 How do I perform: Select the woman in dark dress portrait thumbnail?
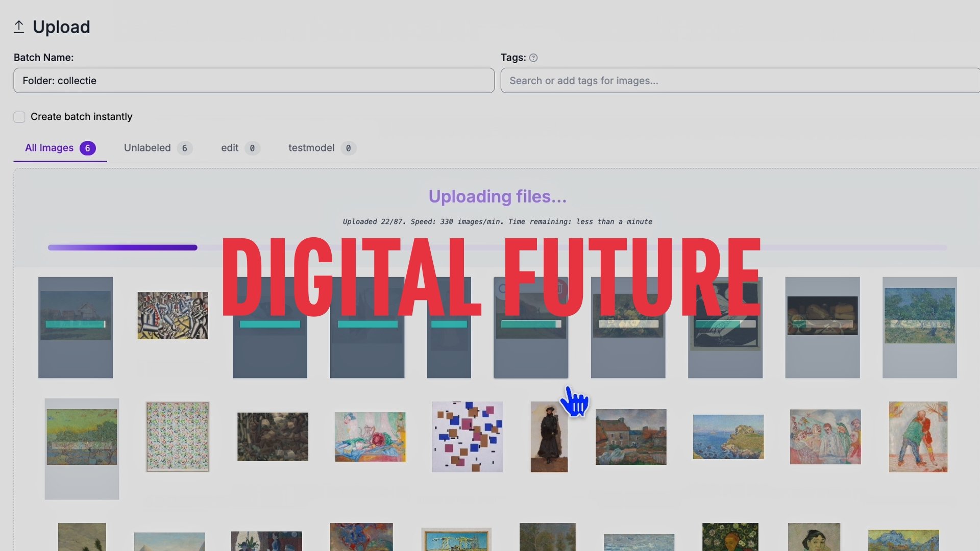[x=549, y=437]
